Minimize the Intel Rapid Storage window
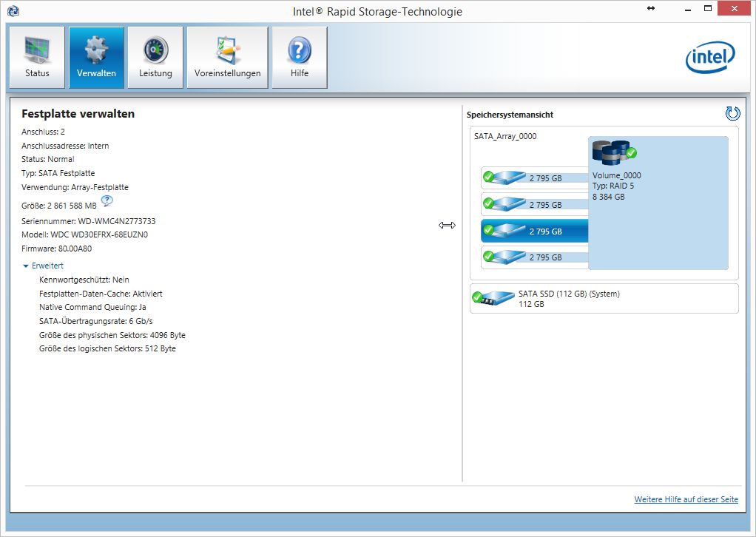756x537 pixels. [x=688, y=9]
